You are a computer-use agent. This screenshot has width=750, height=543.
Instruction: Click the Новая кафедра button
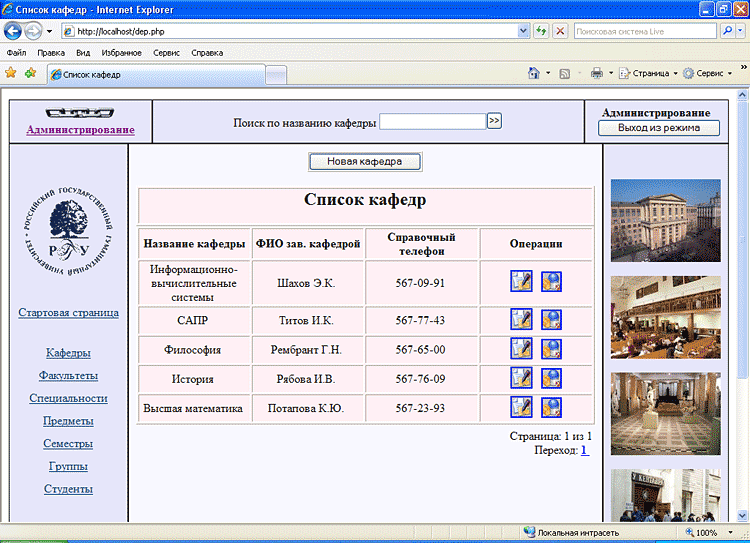(365, 161)
